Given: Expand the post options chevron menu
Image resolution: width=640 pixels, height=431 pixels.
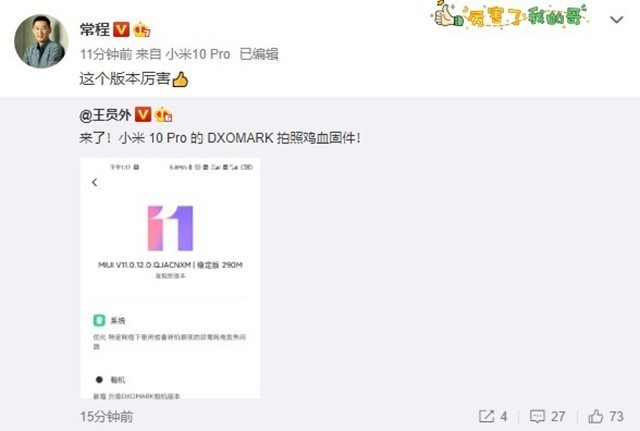Looking at the screenshot, I should pos(616,20).
